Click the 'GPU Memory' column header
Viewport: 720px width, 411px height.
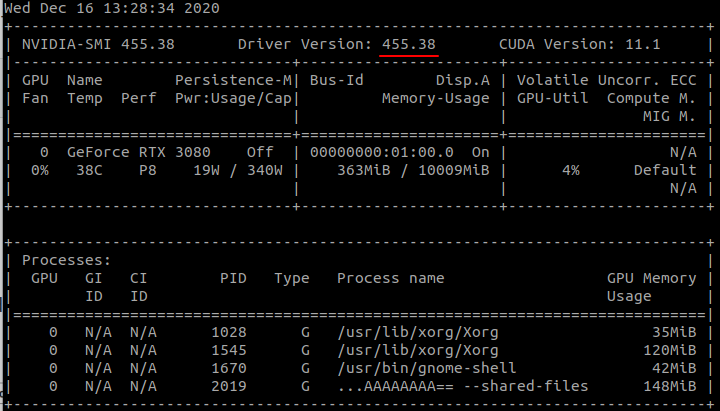point(652,278)
